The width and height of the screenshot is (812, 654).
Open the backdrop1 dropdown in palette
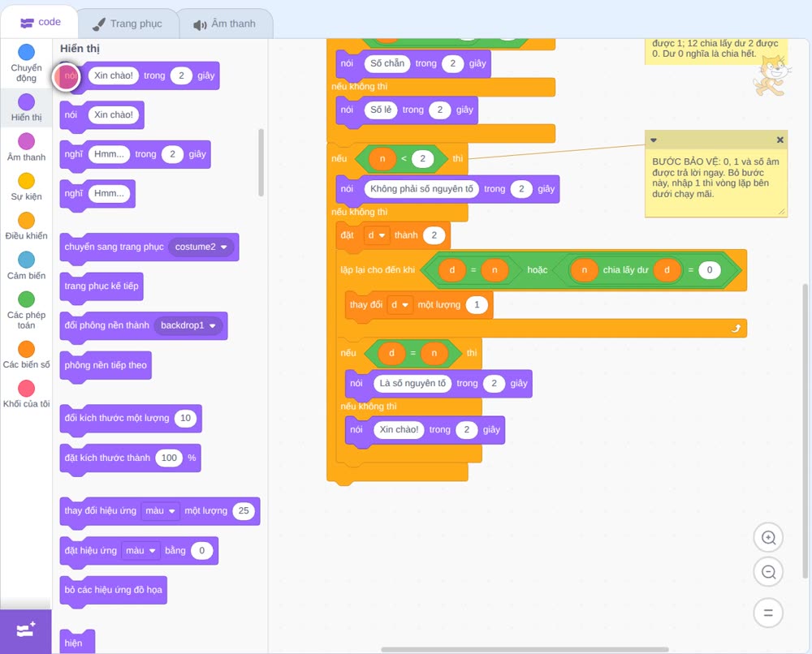(188, 325)
